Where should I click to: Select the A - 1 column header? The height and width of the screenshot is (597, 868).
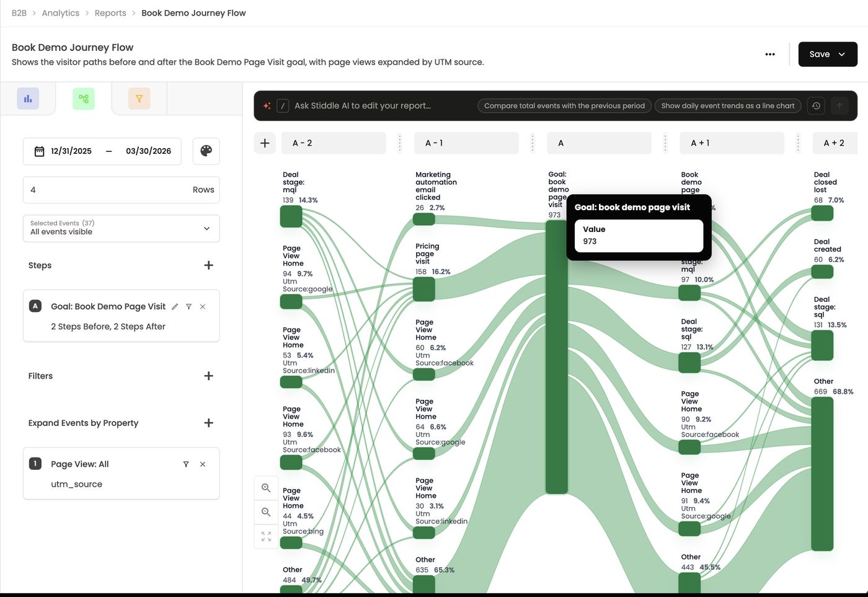pos(466,143)
